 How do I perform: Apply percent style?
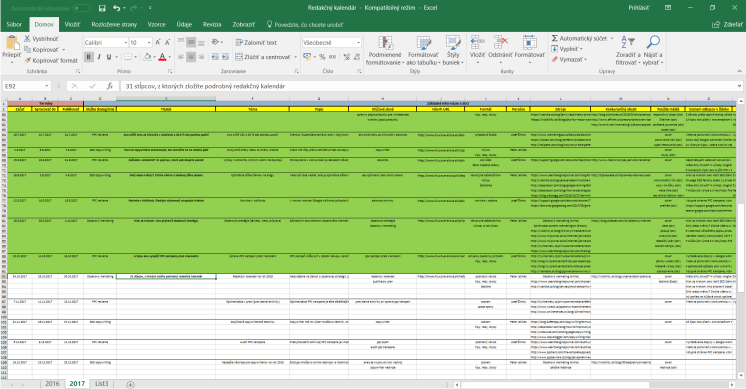pos(322,57)
